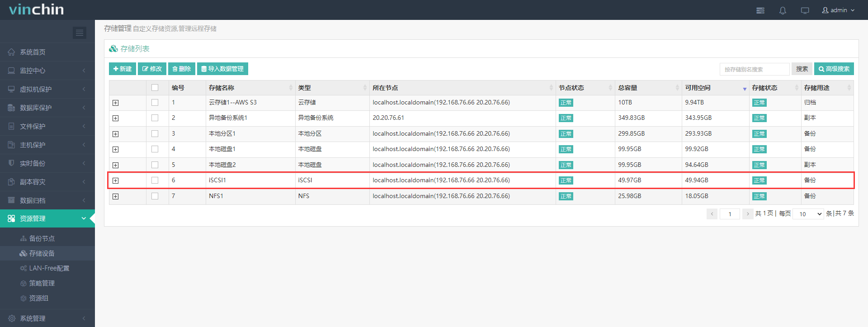Expand details of 本地分区1 row
The height and width of the screenshot is (327, 868).
tap(116, 134)
